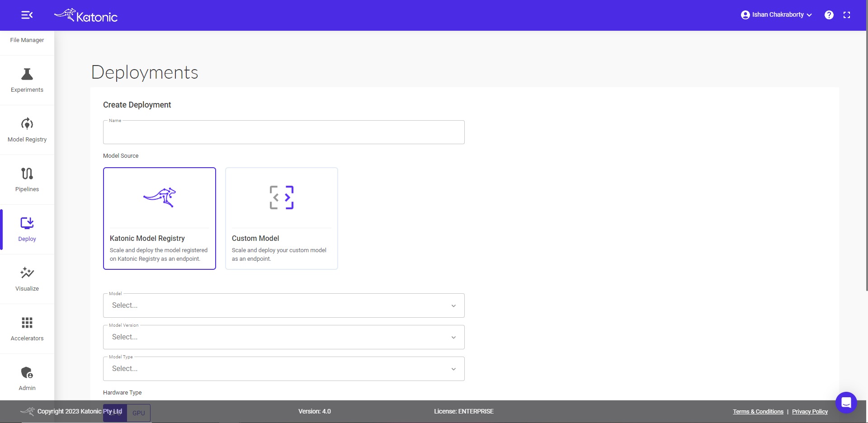
Task: Select Katonic Model Registry source card
Action: click(160, 219)
